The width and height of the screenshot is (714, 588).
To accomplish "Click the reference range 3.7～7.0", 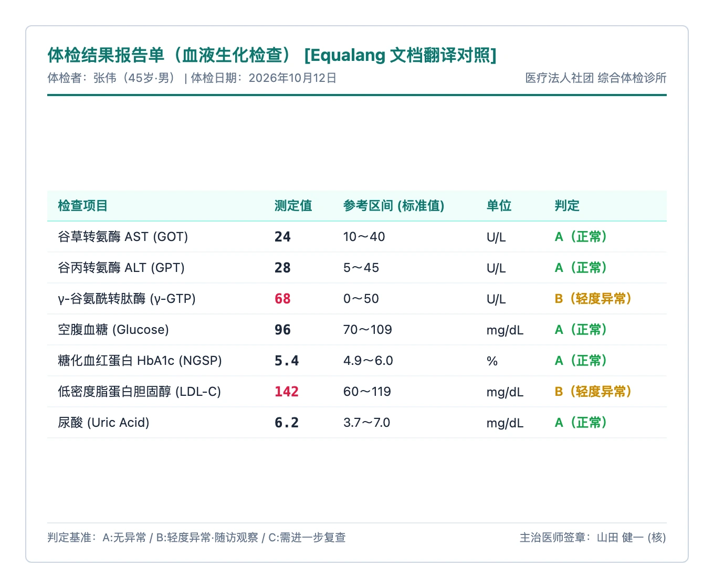I will pos(366,423).
